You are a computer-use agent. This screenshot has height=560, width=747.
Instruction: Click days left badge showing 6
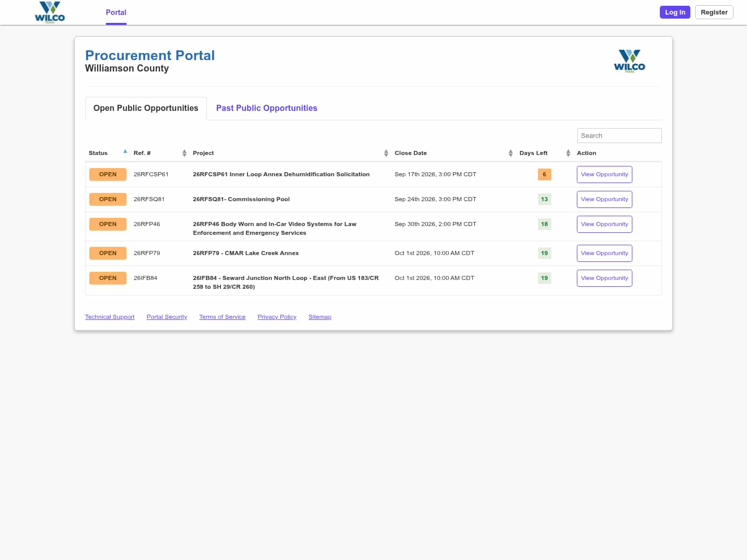tap(544, 175)
